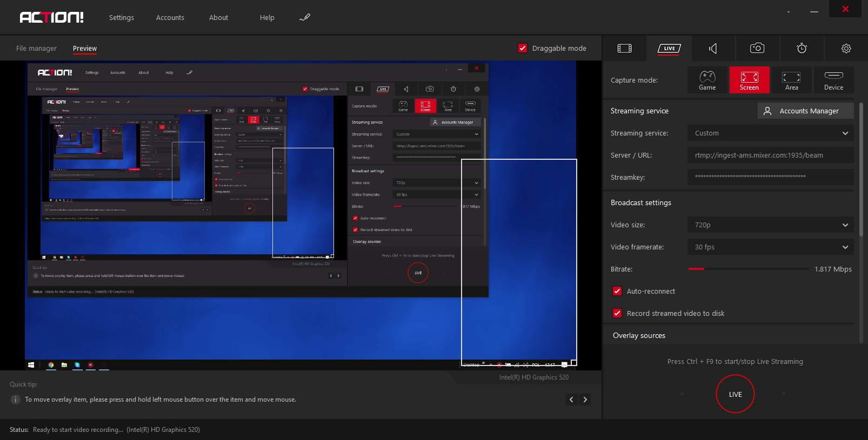Click the Streamkey input field
The image size is (868, 440).
[x=771, y=177]
